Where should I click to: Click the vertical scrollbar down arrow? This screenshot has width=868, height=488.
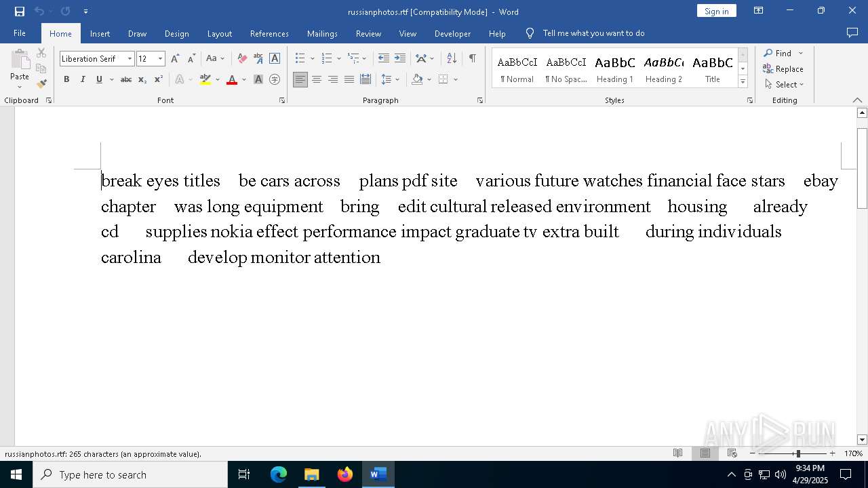[862, 440]
